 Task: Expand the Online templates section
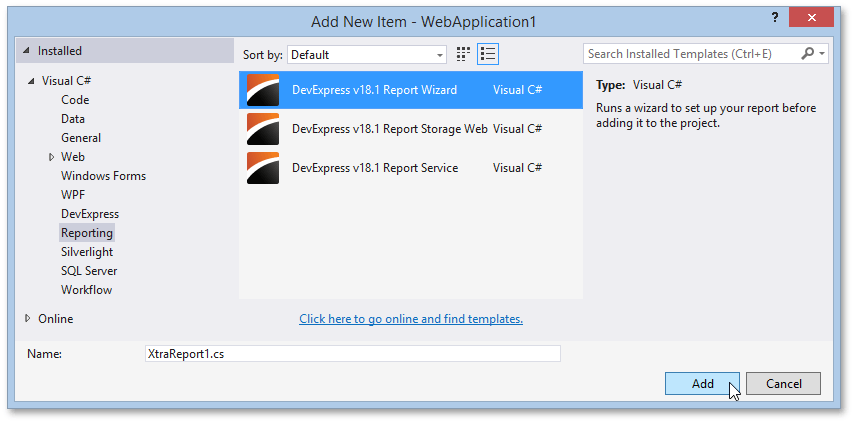[x=27, y=319]
